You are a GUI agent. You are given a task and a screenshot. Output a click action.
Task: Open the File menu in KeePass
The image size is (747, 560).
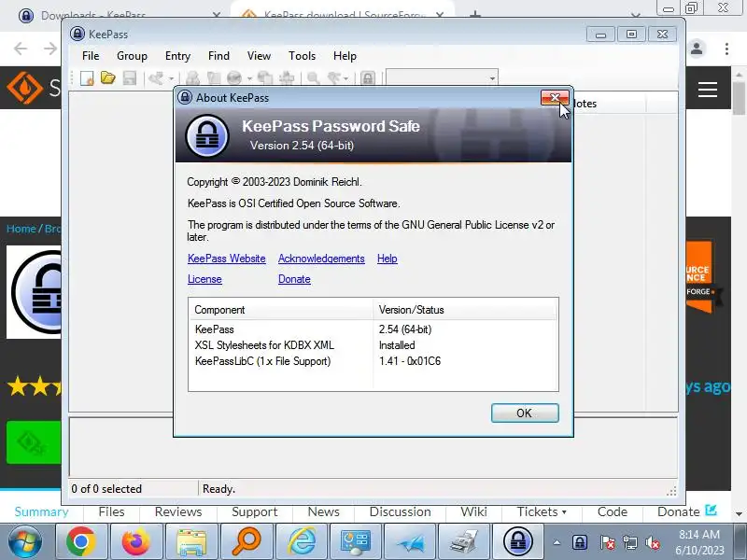91,56
